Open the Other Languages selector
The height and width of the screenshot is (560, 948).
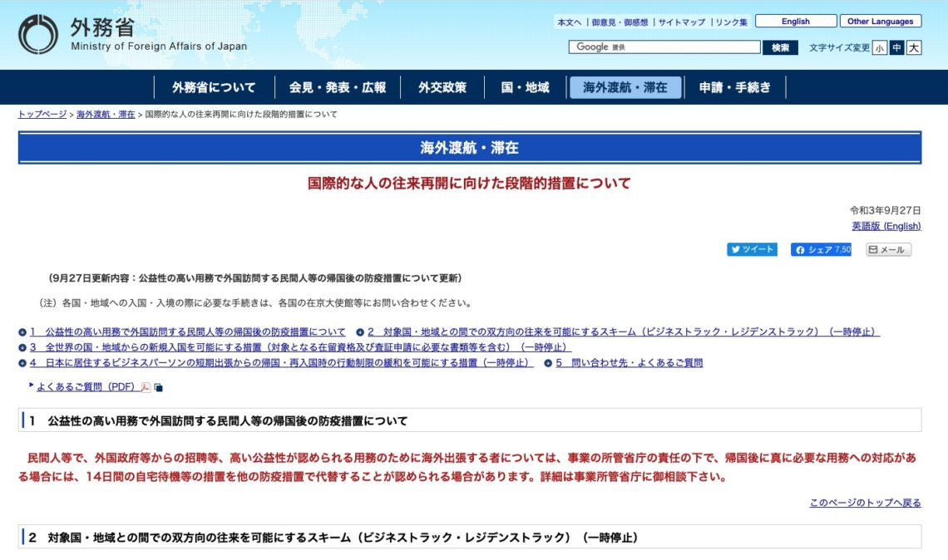click(x=881, y=21)
